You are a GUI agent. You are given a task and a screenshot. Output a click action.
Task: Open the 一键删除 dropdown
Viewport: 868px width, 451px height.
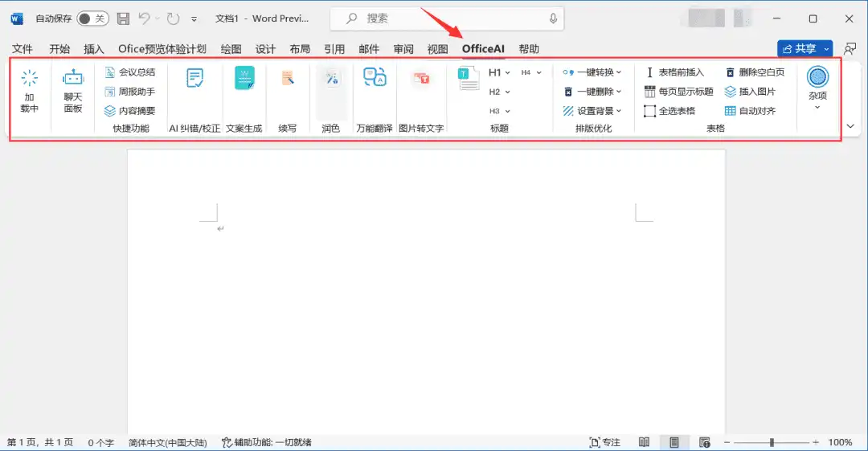[x=592, y=92]
